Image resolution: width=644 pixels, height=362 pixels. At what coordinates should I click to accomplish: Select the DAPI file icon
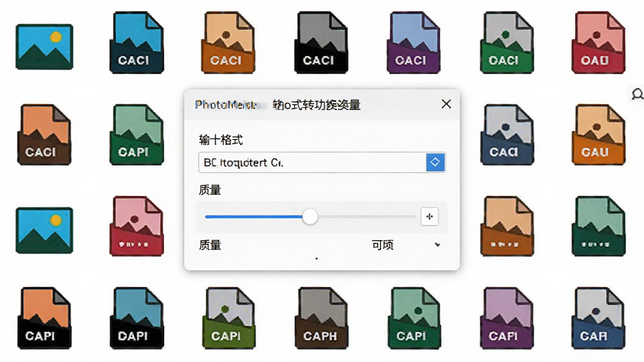[x=136, y=318]
